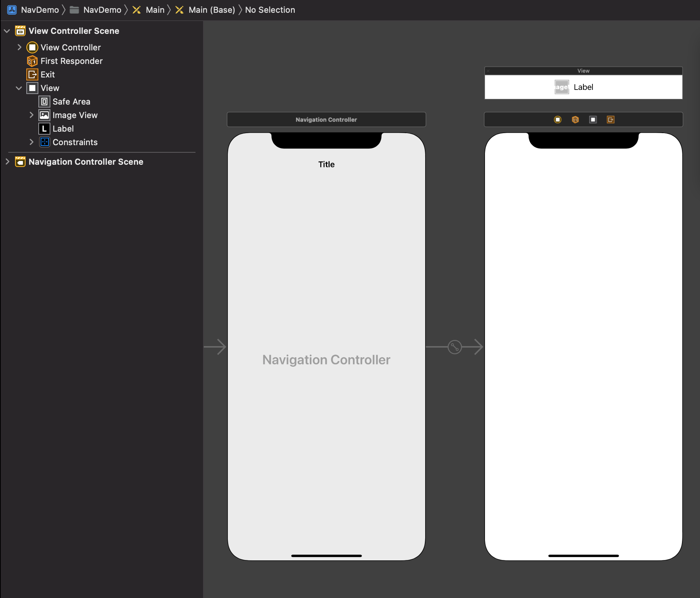This screenshot has width=700, height=598.
Task: Click the View square icon in outline
Action: [x=32, y=88]
